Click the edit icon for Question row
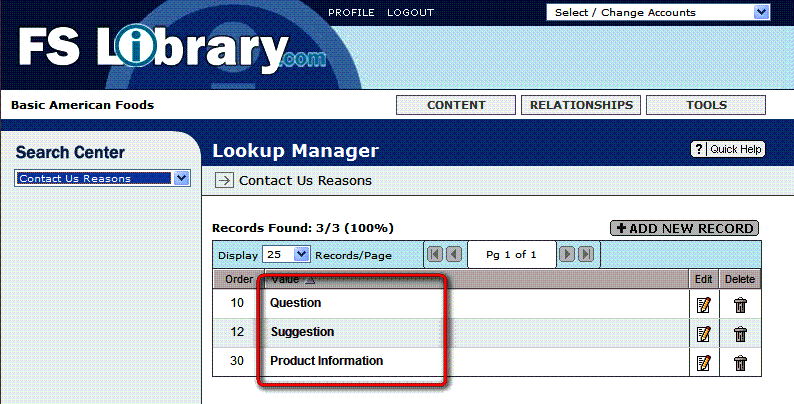 [x=703, y=305]
